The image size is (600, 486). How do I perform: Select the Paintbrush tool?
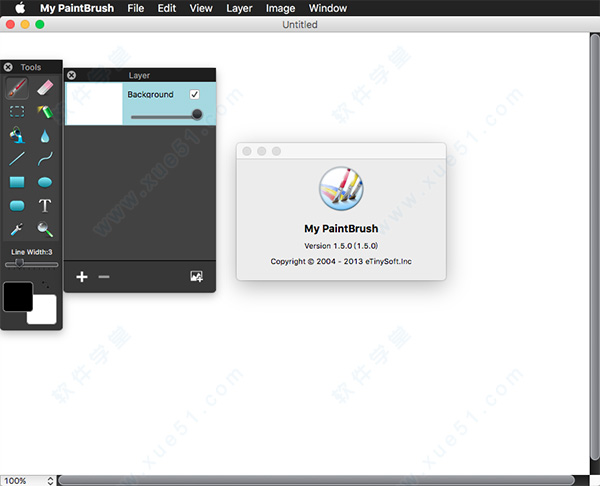17,88
